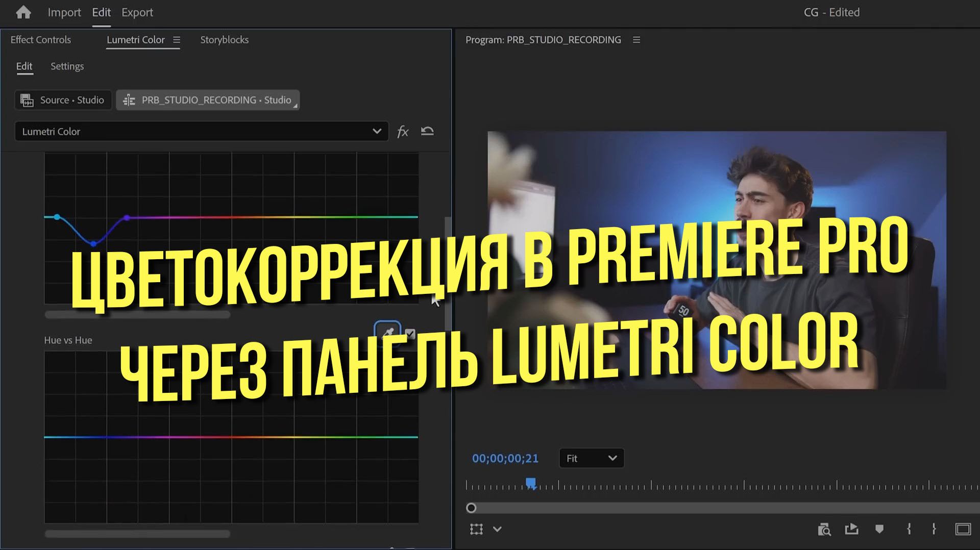Click the 00;00;00;21 timecode field
980x550 pixels.
(x=504, y=458)
